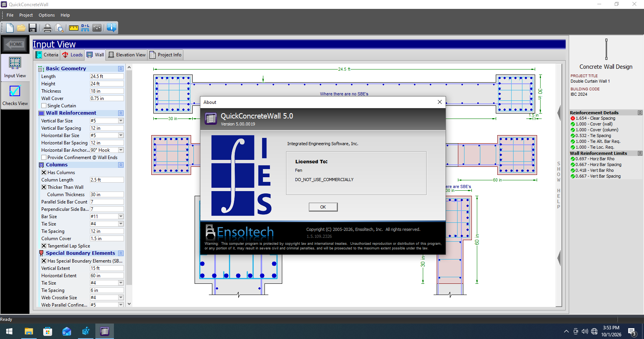644x339 pixels.
Task: Save the project with the floppy icon
Action: click(32, 28)
